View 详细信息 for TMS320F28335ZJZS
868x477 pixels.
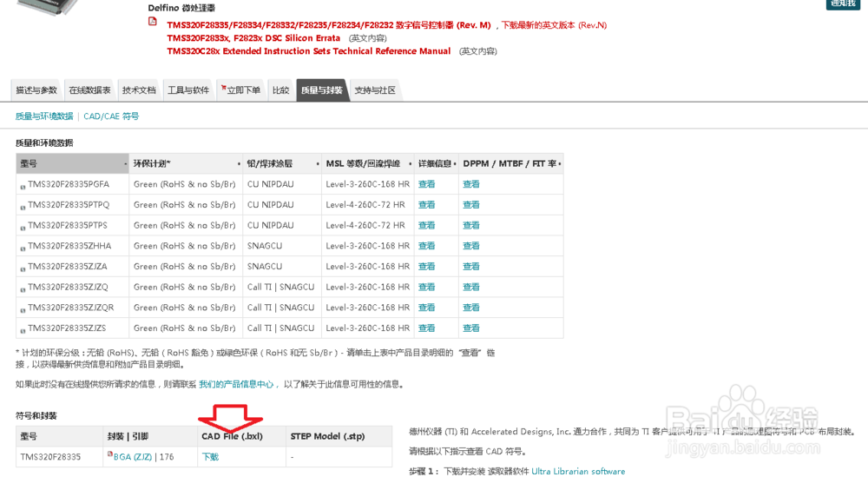coord(426,328)
